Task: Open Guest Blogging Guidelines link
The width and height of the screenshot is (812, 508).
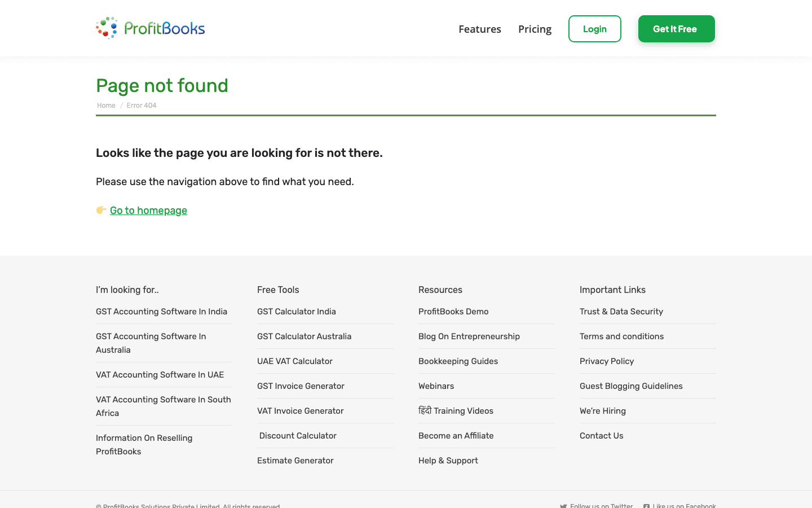Action: 631,386
